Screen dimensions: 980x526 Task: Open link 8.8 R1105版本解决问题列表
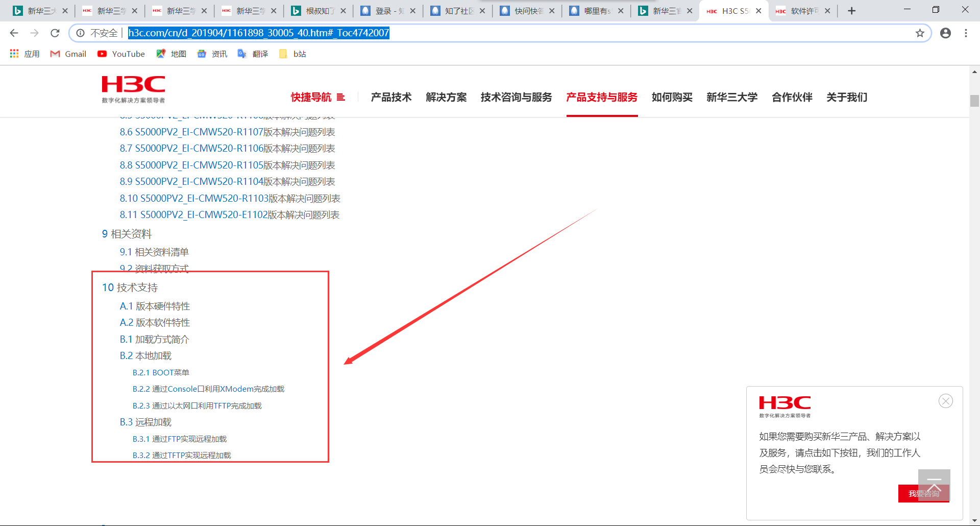[228, 165]
